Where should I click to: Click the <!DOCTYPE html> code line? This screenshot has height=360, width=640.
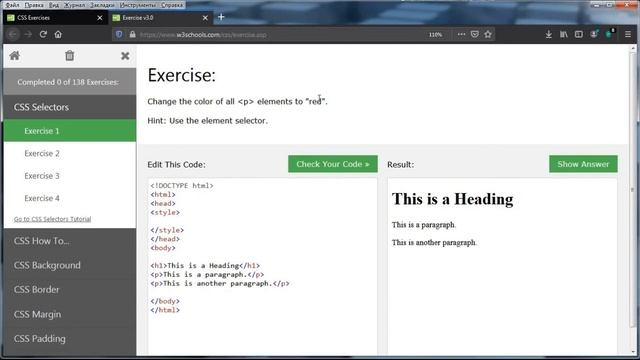182,186
